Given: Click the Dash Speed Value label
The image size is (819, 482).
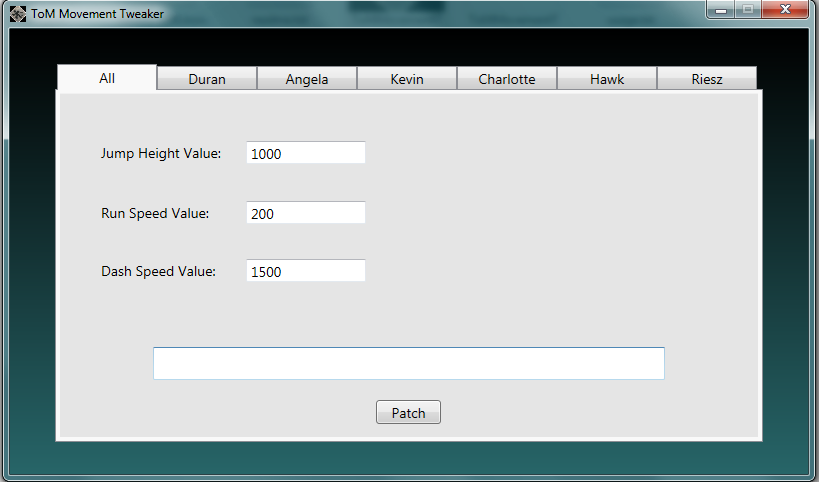Looking at the screenshot, I should click(x=158, y=271).
